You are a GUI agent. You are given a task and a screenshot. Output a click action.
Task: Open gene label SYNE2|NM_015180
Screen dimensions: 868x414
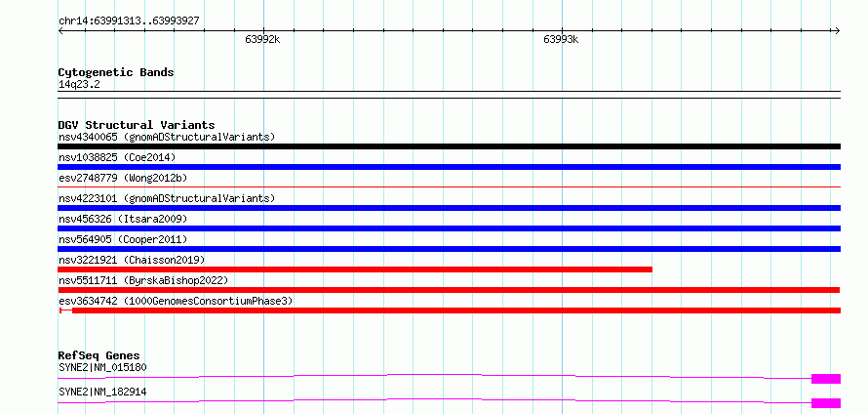(102, 367)
